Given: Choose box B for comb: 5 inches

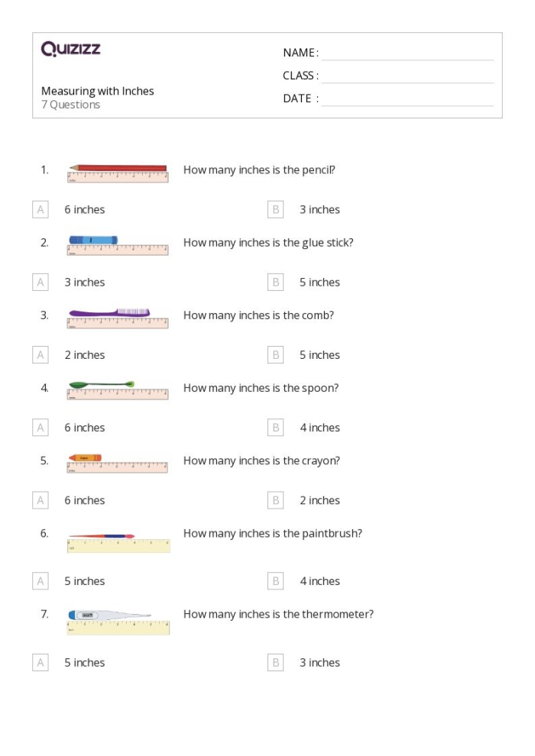Looking at the screenshot, I should (276, 355).
